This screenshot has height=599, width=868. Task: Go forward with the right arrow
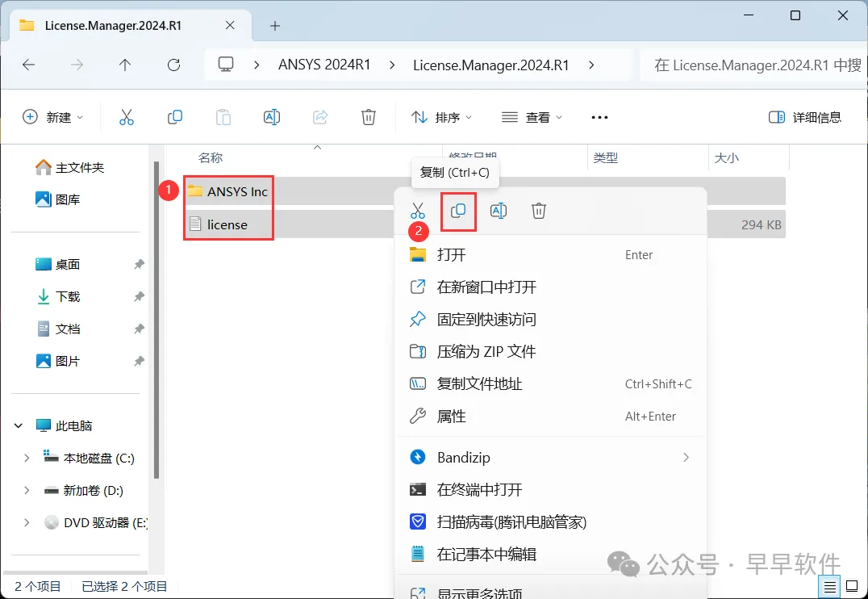77,65
